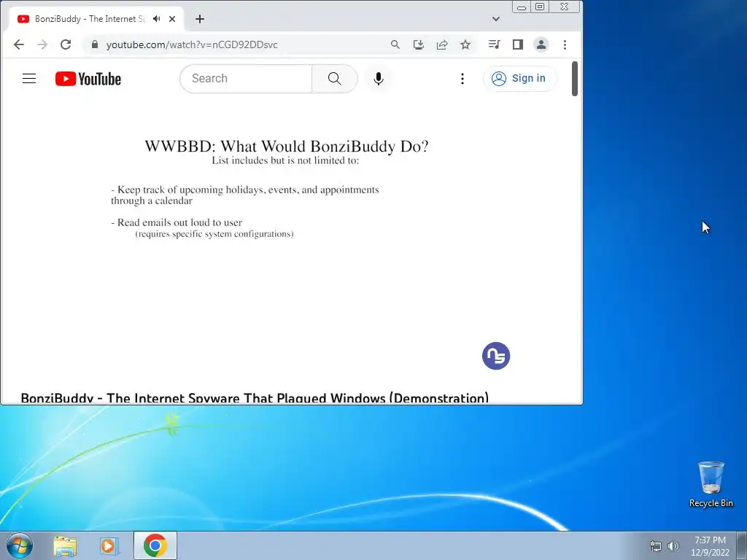Viewport: 747px width, 560px height.
Task: Click the BonziBuddy video title text
Action: [255, 398]
